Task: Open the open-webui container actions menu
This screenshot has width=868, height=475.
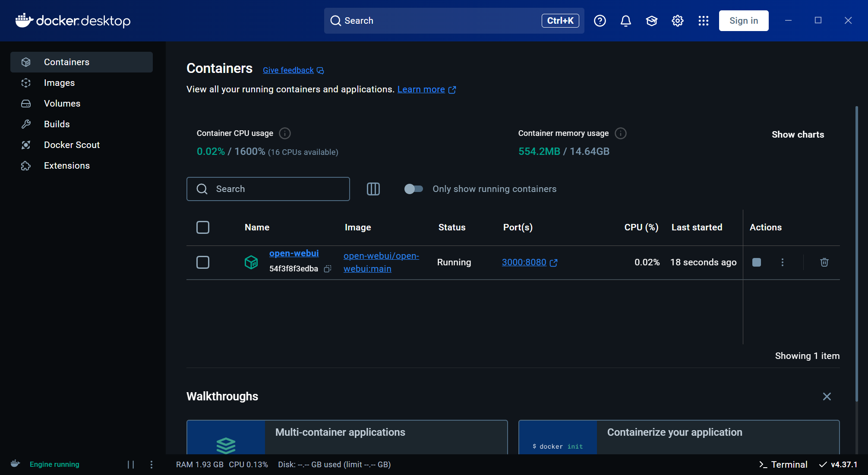Action: (782, 262)
